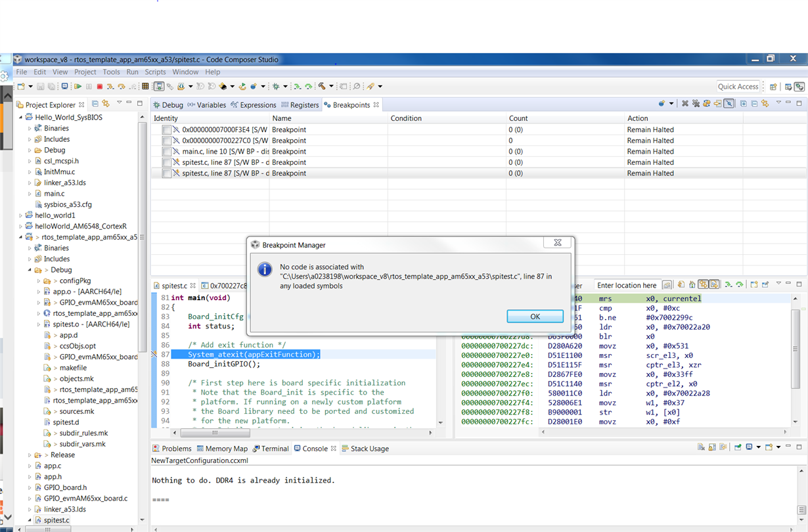This screenshot has width=808, height=532.
Task: Switch to the Registers tab
Action: pyautogui.click(x=300, y=105)
